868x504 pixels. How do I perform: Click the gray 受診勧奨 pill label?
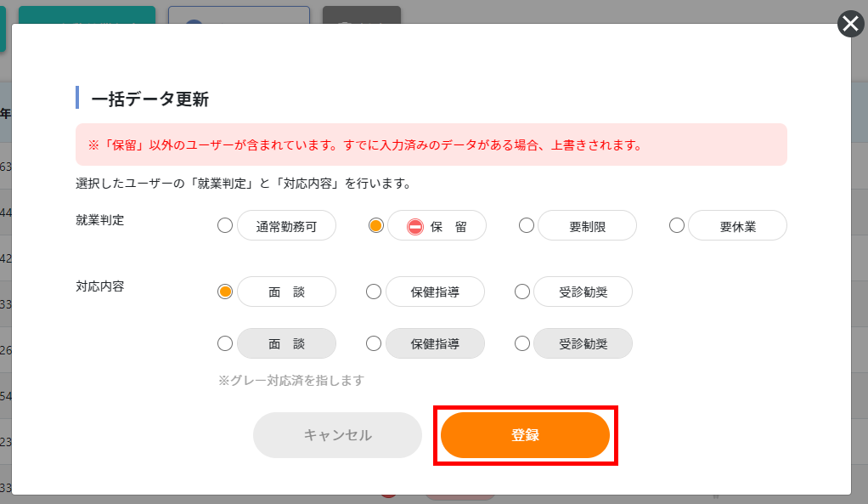[x=583, y=343]
